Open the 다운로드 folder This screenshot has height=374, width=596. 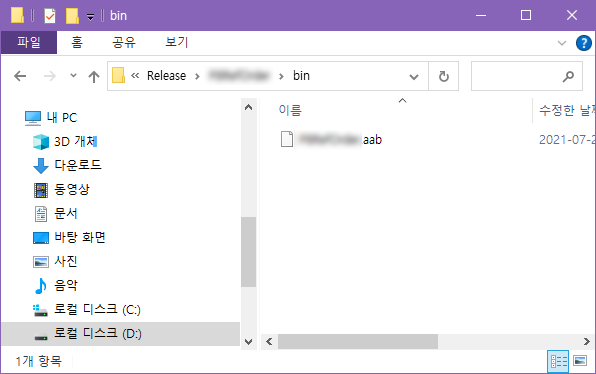click(78, 165)
